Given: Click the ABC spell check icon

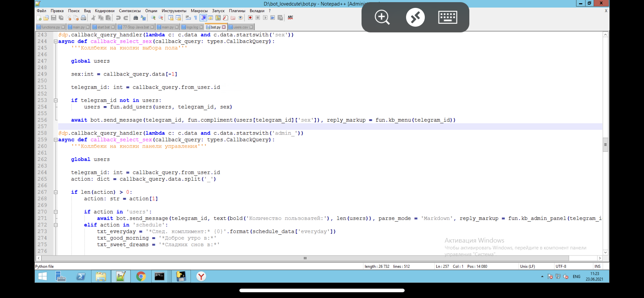Looking at the screenshot, I should (290, 17).
